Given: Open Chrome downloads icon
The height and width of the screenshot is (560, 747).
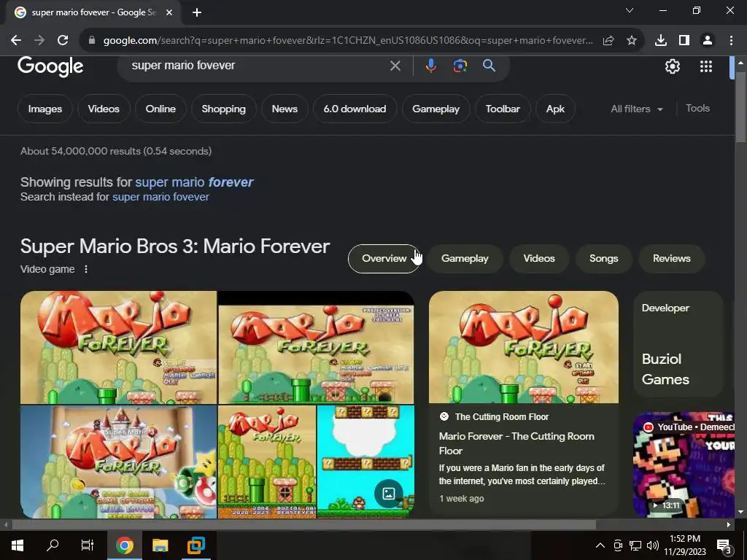Looking at the screenshot, I should coord(661,41).
